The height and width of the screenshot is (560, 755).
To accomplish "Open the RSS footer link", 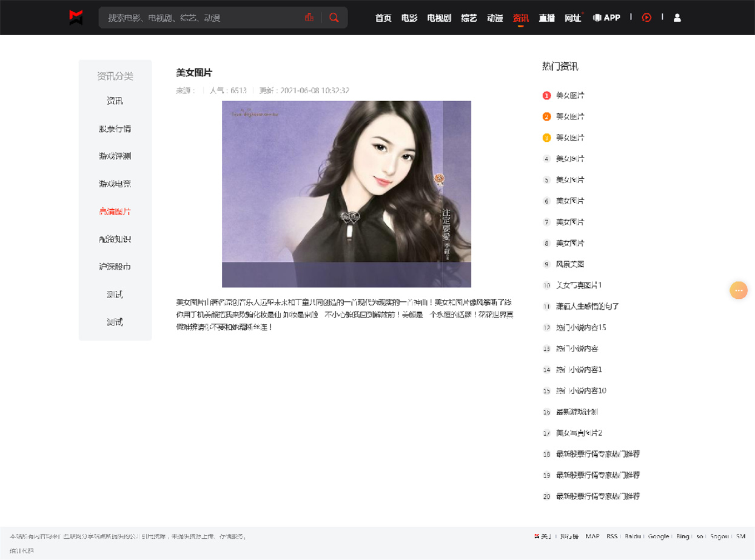I will pyautogui.click(x=612, y=536).
